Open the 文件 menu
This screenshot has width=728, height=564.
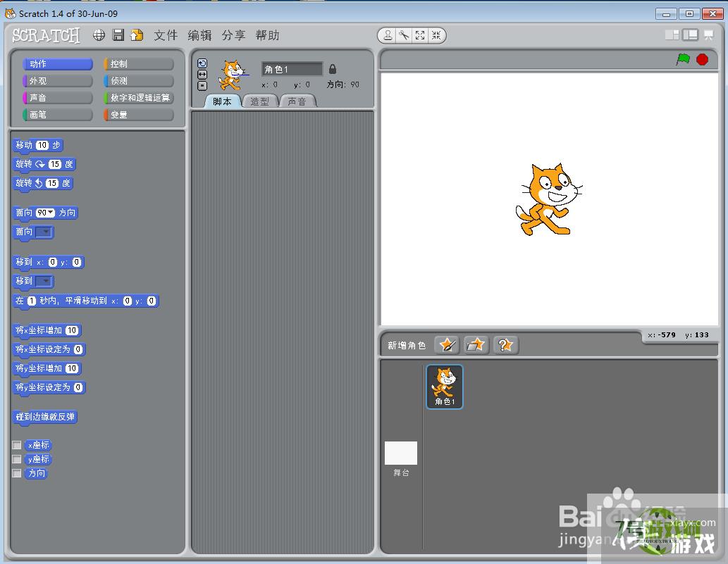(166, 35)
